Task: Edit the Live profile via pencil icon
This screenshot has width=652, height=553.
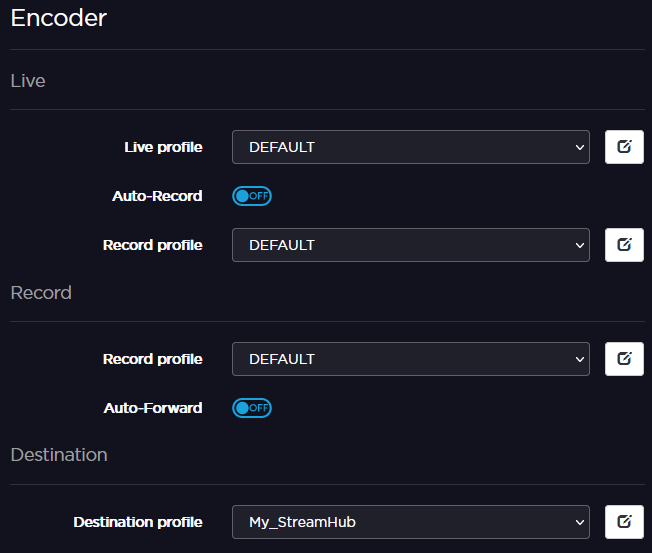Action: pyautogui.click(x=624, y=147)
